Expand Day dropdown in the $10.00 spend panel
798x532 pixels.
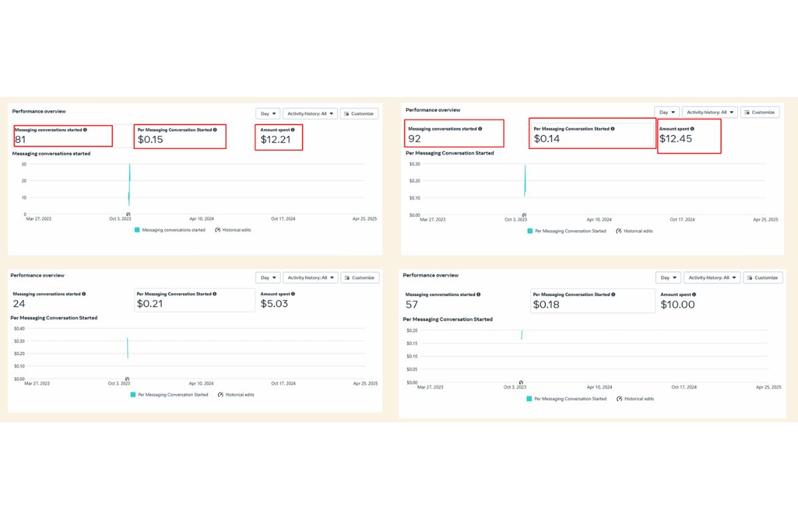click(669, 277)
